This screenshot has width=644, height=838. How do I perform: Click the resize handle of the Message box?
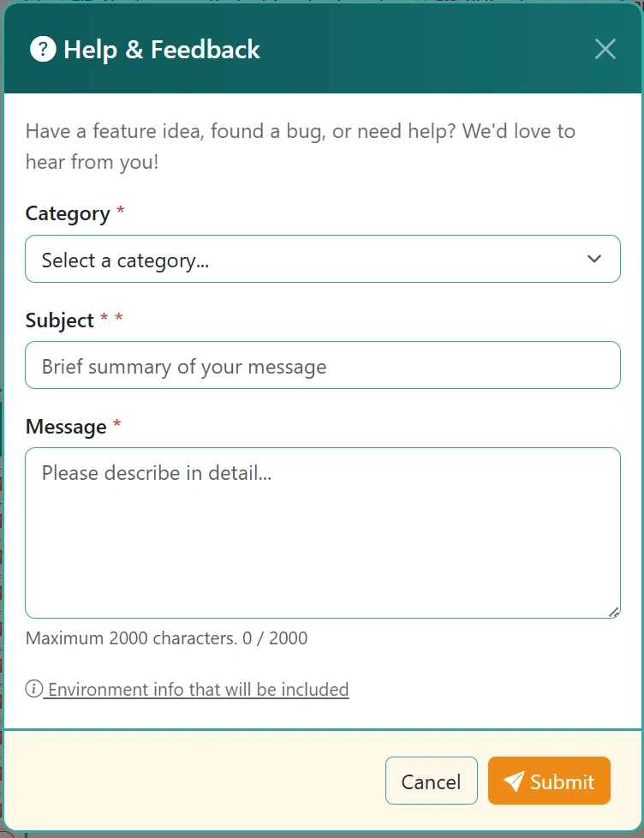(614, 612)
